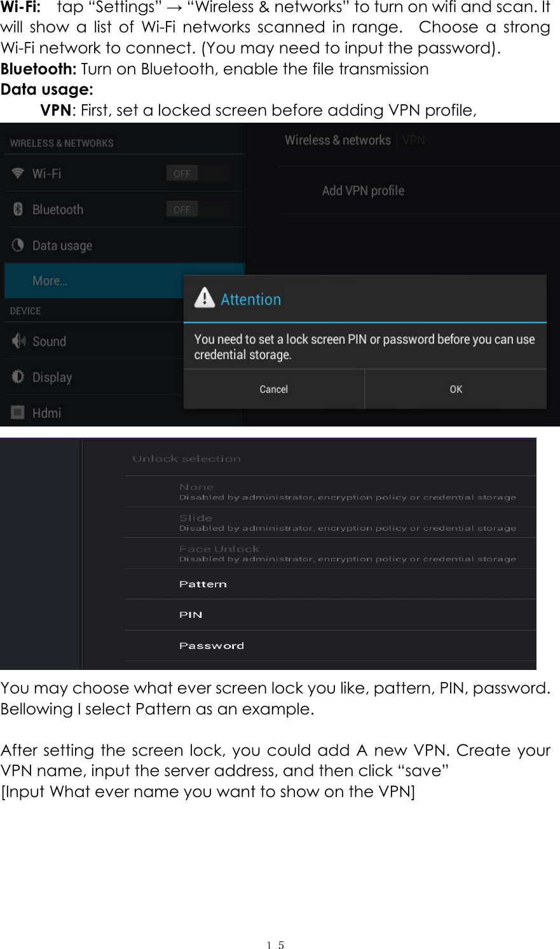Choose Pattern as unlock method
This screenshot has width=560, height=949.
click(x=203, y=584)
